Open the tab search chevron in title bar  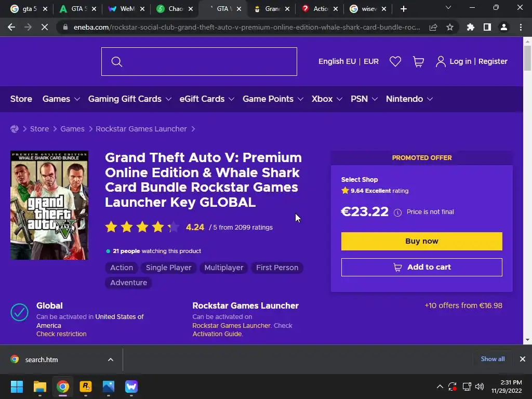(448, 7)
